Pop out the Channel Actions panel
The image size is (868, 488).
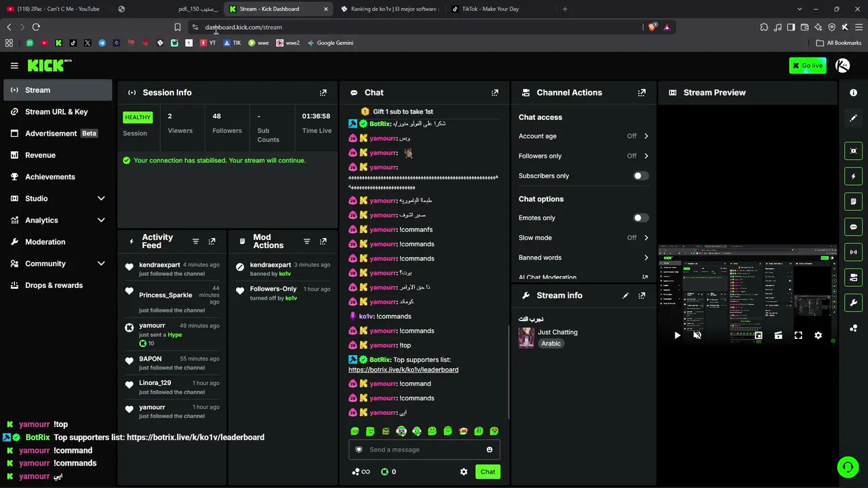click(x=642, y=93)
